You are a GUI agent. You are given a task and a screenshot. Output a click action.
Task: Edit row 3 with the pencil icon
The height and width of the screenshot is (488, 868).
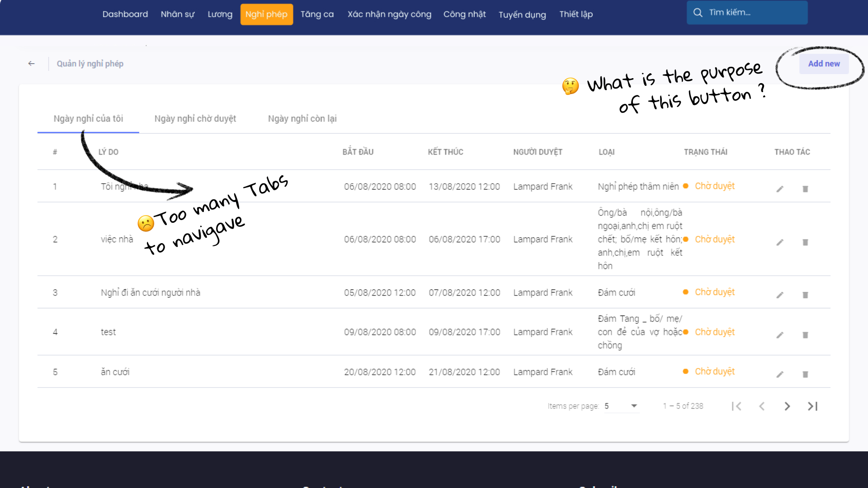(780, 295)
